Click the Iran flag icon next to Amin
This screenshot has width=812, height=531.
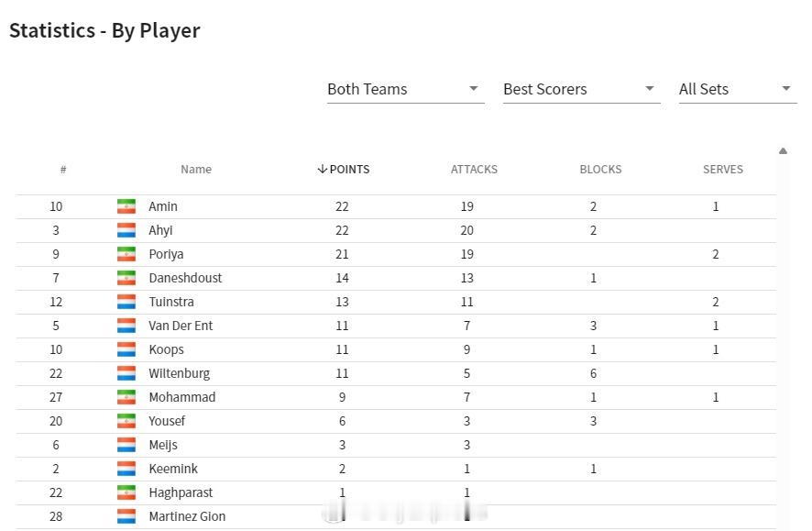point(126,206)
